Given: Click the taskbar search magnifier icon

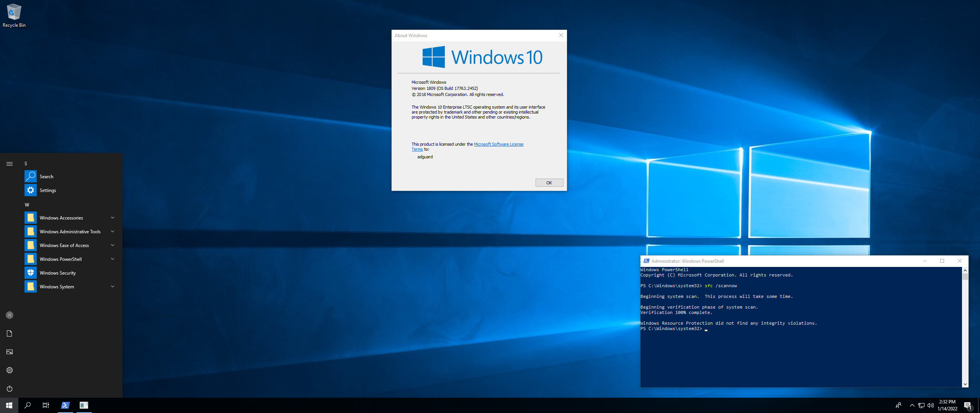Looking at the screenshot, I should pos(28,405).
